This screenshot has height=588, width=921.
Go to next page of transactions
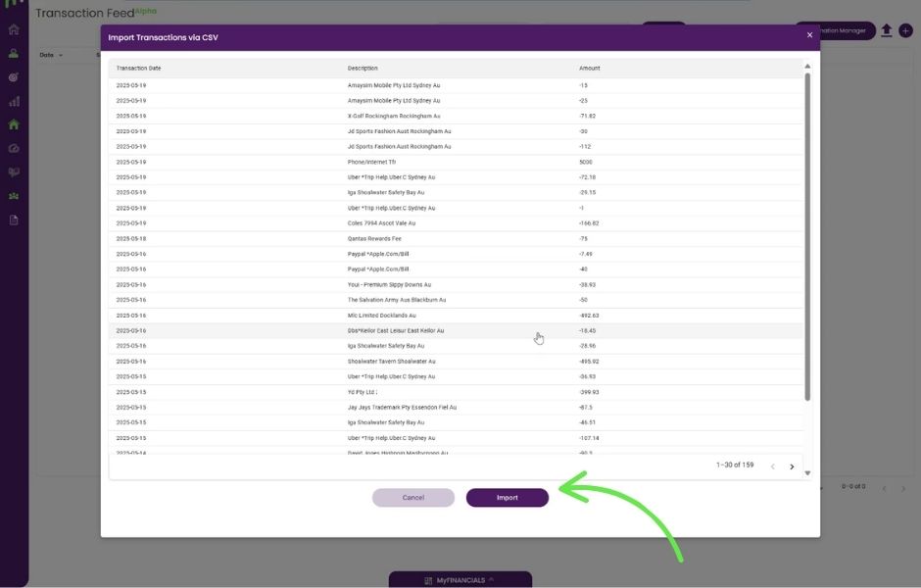coord(792,466)
